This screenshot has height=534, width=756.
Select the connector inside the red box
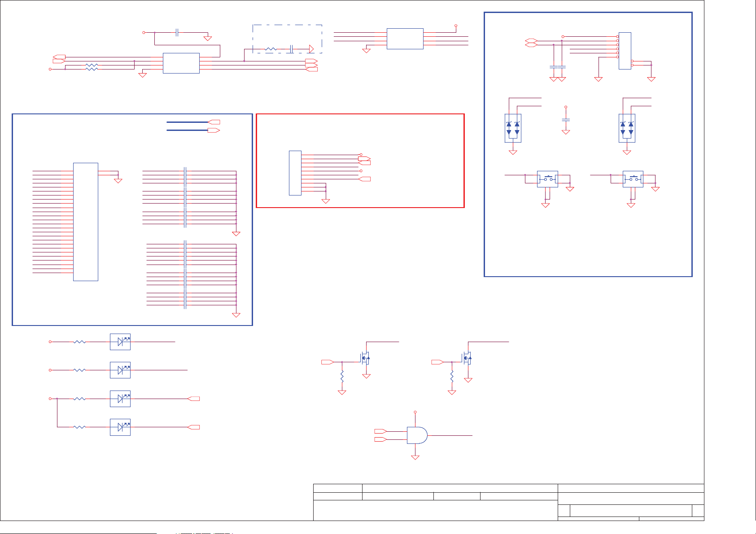pos(295,173)
